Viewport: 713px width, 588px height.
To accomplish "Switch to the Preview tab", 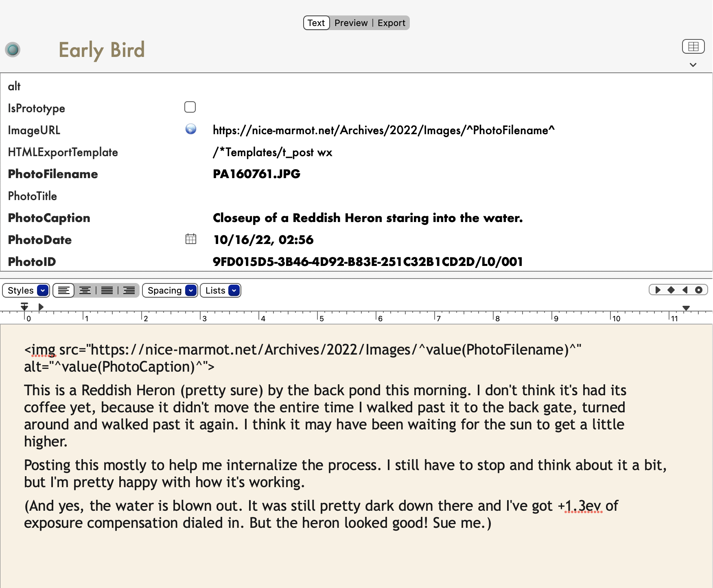I will click(x=351, y=23).
